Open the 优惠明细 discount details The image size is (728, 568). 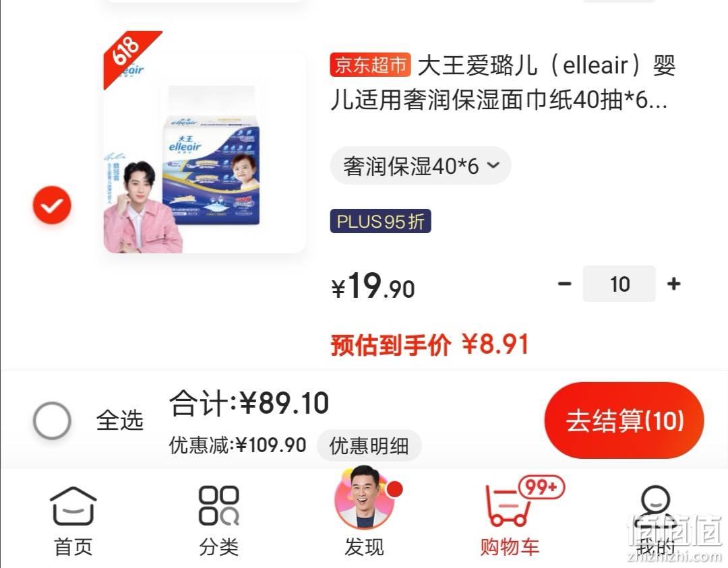(369, 446)
